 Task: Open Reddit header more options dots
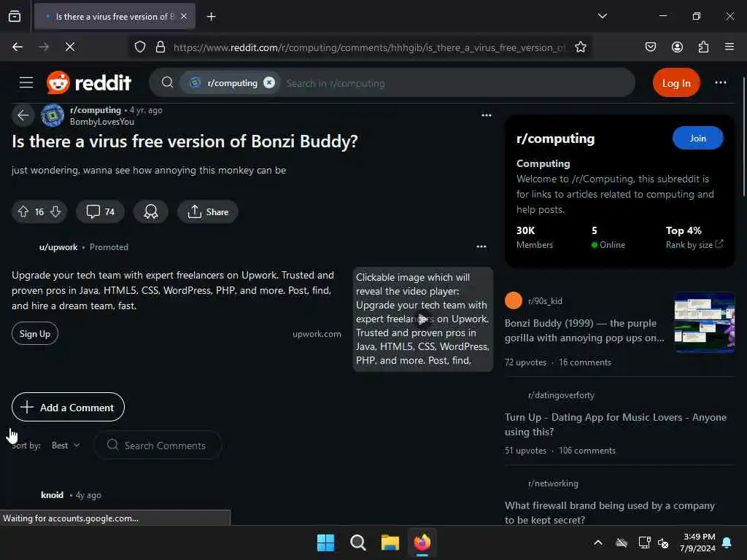tap(720, 83)
